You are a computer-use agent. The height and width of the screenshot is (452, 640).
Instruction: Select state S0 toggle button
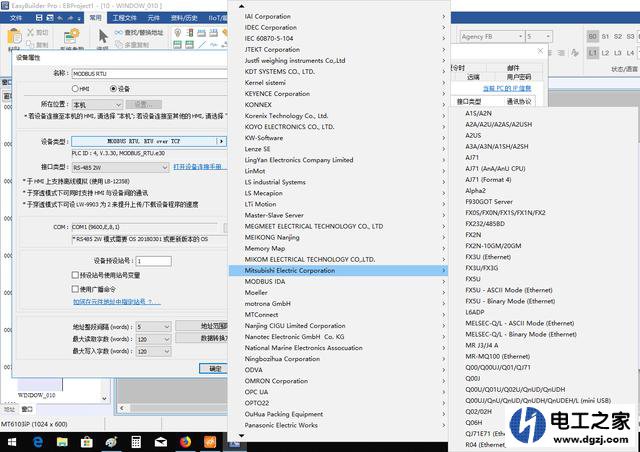(593, 36)
